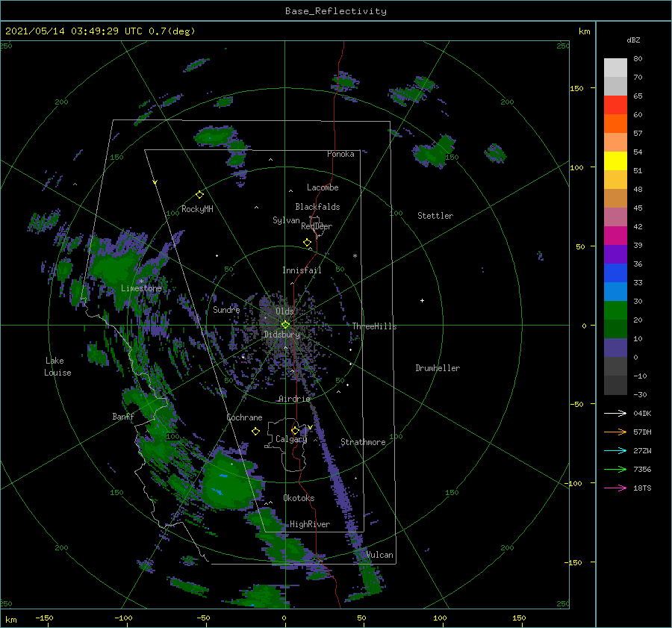Screen dimensions: 672x628
Task: Click the Calgary city label
Action: click(291, 439)
